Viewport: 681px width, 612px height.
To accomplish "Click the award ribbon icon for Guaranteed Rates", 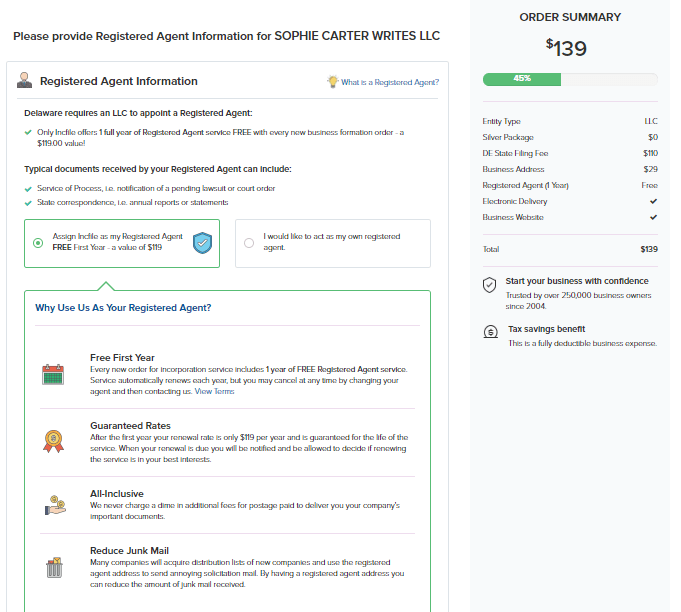I will coord(53,439).
